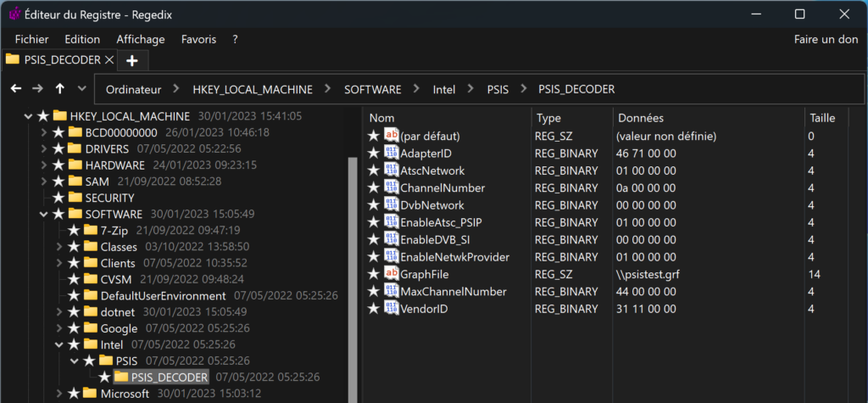Image resolution: width=868 pixels, height=403 pixels.
Task: Click the GraphFile string value icon
Action: tap(391, 274)
